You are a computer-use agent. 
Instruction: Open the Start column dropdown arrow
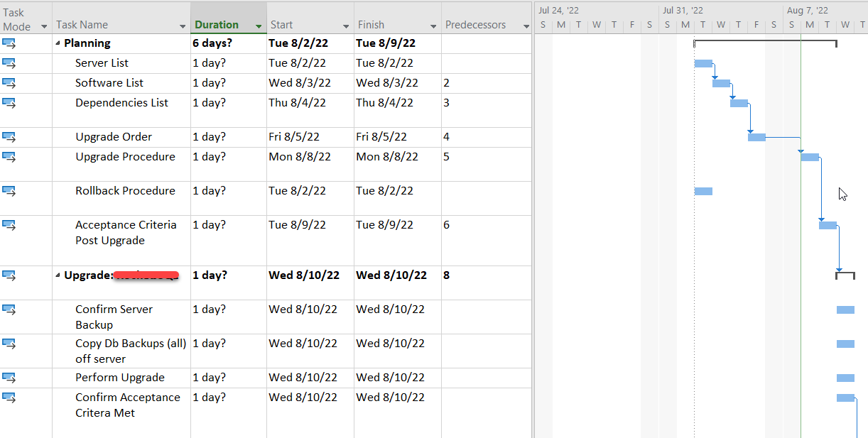coord(346,26)
